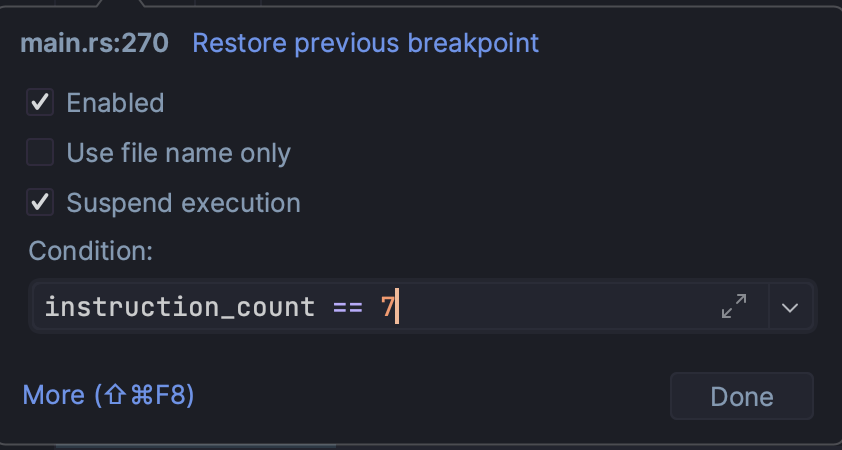Open the condition history dropdown arrow
This screenshot has width=842, height=450.
click(791, 307)
